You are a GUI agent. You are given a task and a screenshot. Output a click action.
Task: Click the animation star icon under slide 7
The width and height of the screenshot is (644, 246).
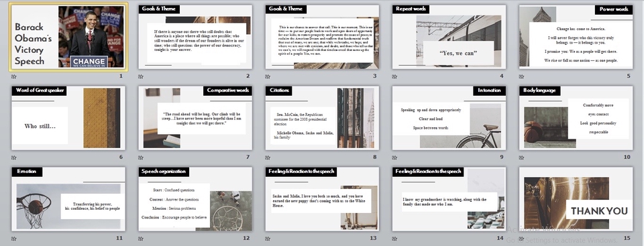pyautogui.click(x=141, y=158)
